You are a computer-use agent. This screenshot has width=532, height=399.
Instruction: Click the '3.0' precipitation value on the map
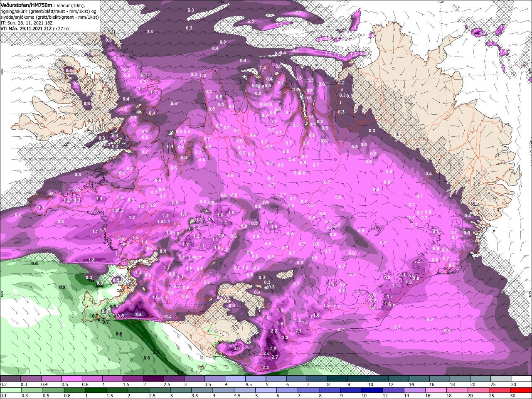237,348
